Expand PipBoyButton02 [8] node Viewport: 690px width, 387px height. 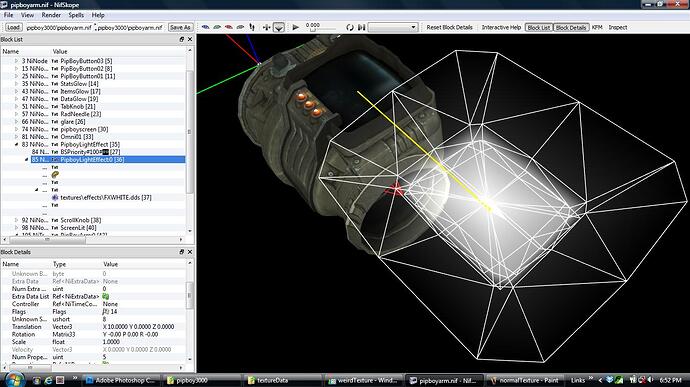click(17, 68)
